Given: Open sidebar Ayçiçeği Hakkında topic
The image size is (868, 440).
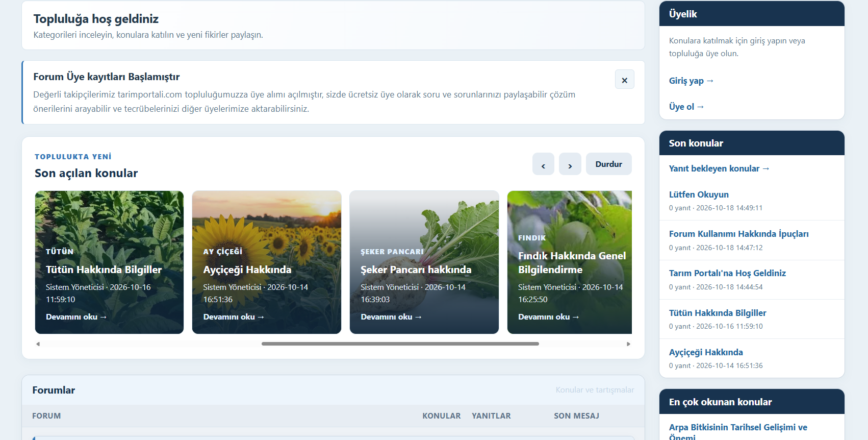Looking at the screenshot, I should 706,352.
